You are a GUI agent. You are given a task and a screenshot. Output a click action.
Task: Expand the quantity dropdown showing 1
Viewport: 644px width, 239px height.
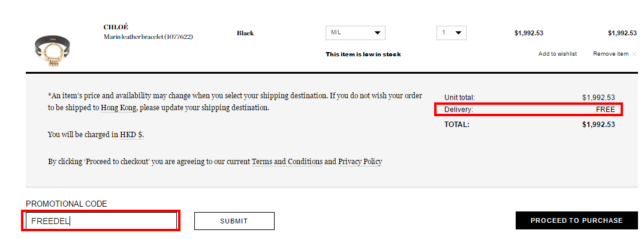[x=451, y=33]
